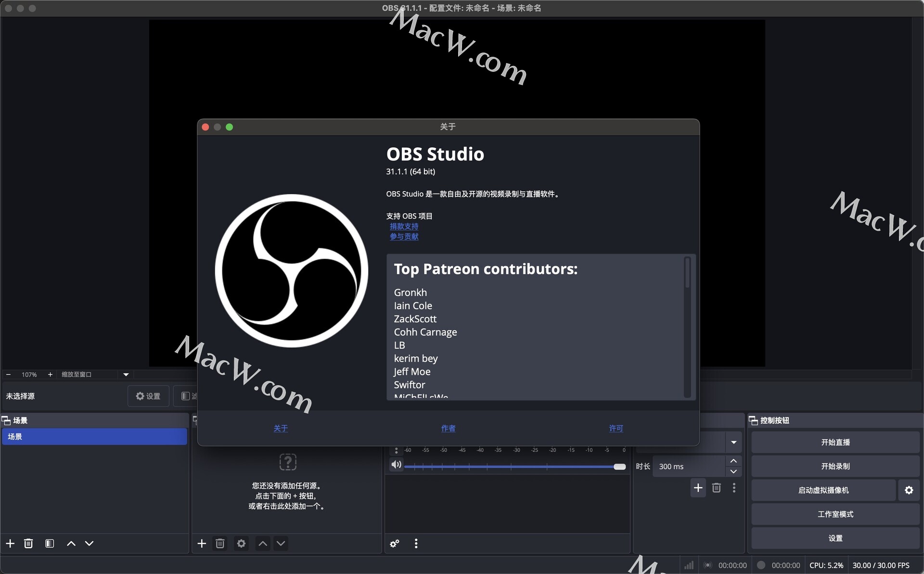Increase transition duration with up arrow

tap(733, 461)
